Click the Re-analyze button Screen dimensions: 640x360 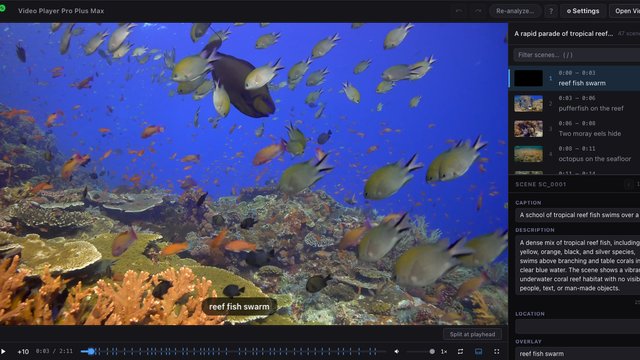pyautogui.click(x=515, y=11)
